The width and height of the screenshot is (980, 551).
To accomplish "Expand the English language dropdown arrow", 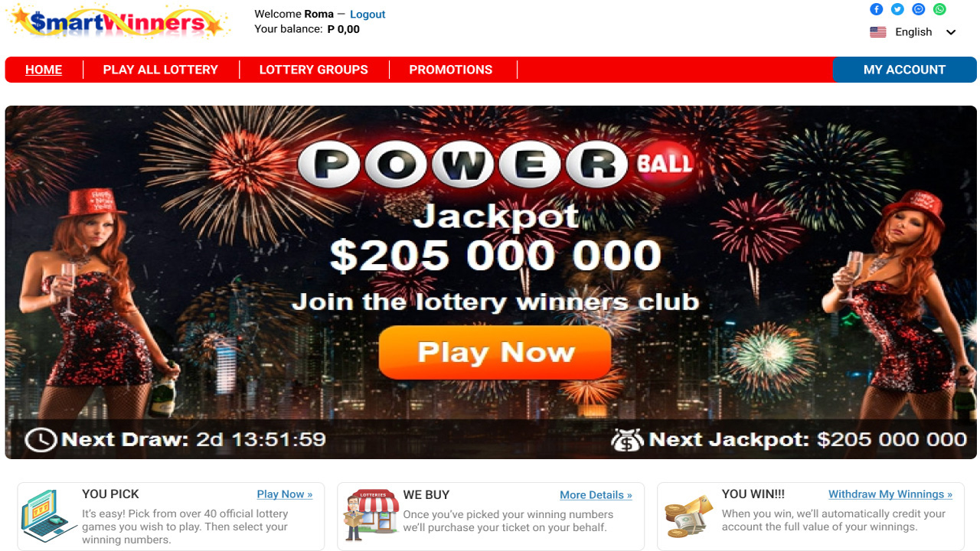I will point(951,32).
